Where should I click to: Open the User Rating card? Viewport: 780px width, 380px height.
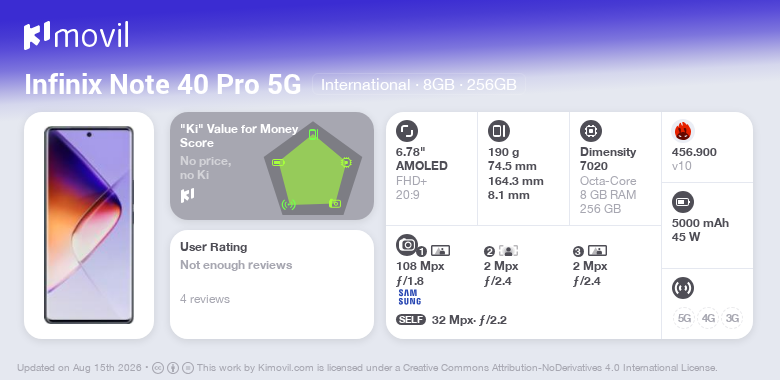272,284
